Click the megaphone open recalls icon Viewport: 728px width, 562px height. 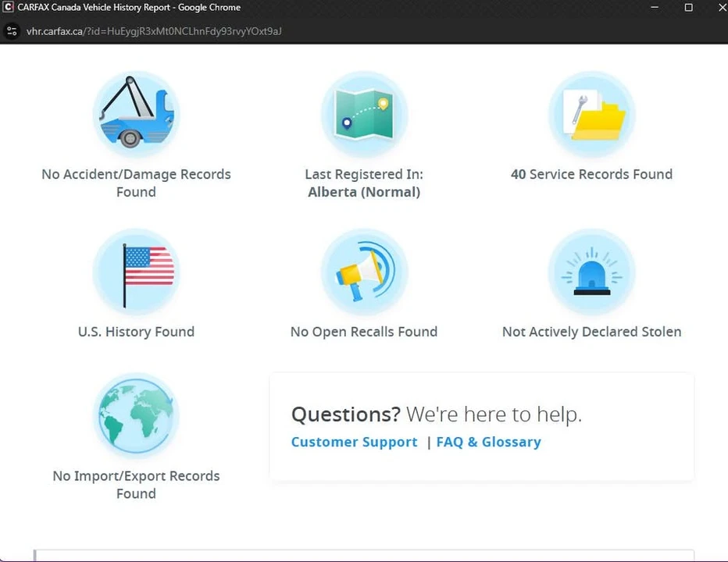coord(364,272)
